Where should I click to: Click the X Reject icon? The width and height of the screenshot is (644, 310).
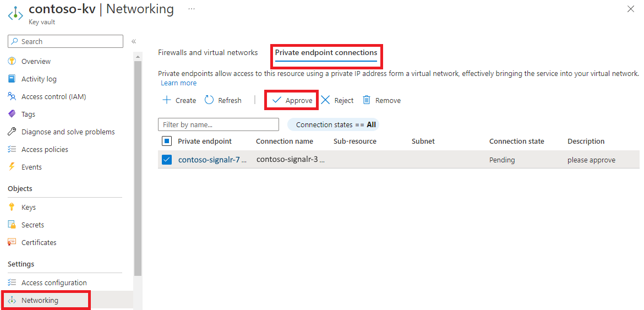pos(325,100)
